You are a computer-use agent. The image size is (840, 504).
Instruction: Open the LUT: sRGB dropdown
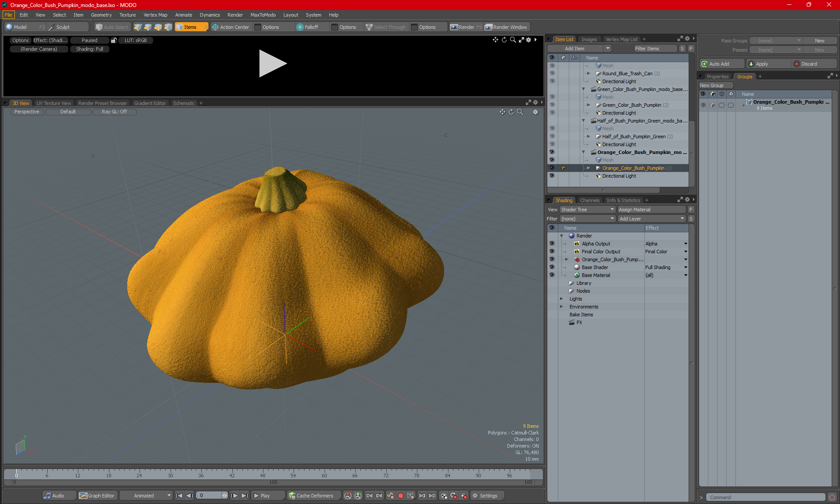pos(136,40)
